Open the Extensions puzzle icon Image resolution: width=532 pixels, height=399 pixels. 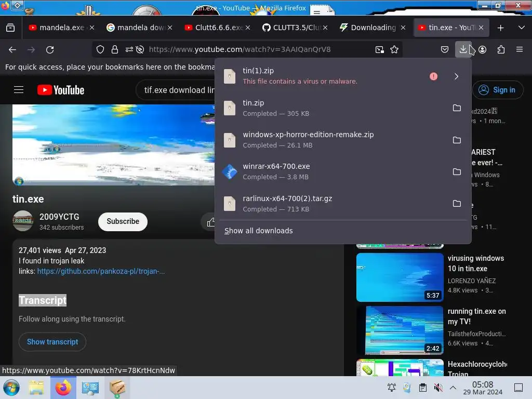(501, 49)
